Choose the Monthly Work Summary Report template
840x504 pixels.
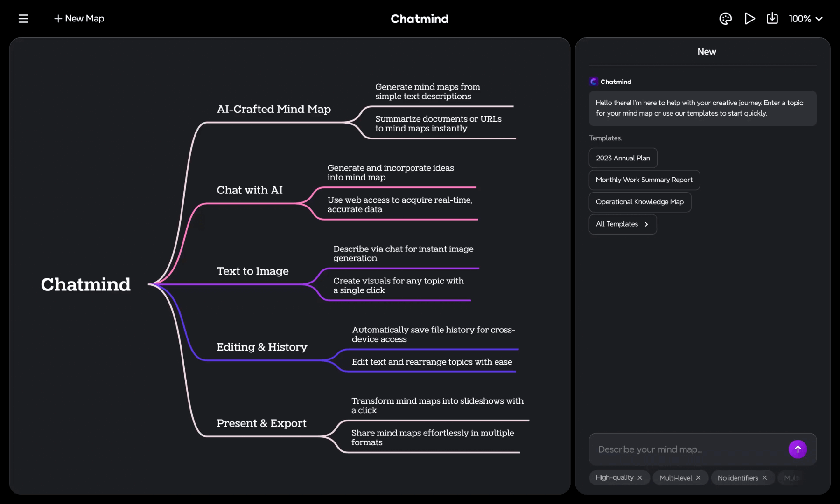click(644, 180)
